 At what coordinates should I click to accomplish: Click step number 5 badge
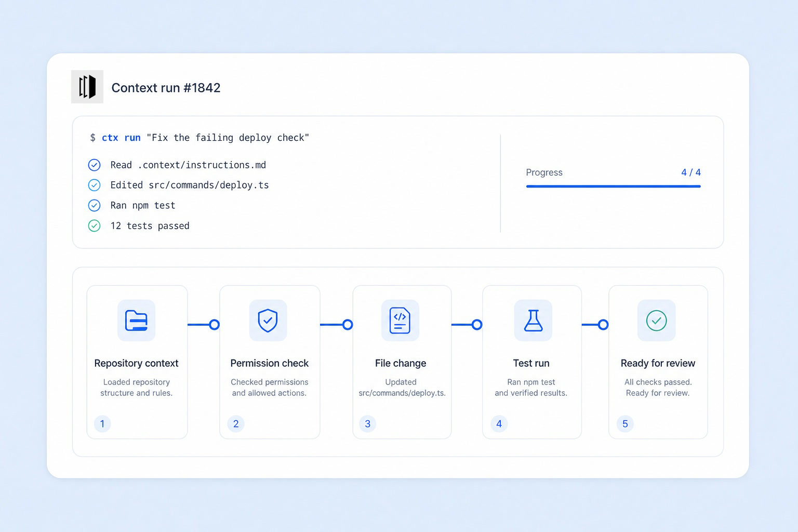tap(625, 424)
